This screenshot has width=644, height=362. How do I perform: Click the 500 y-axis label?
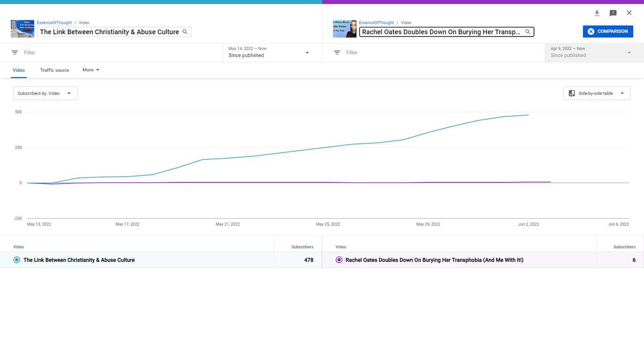18,112
